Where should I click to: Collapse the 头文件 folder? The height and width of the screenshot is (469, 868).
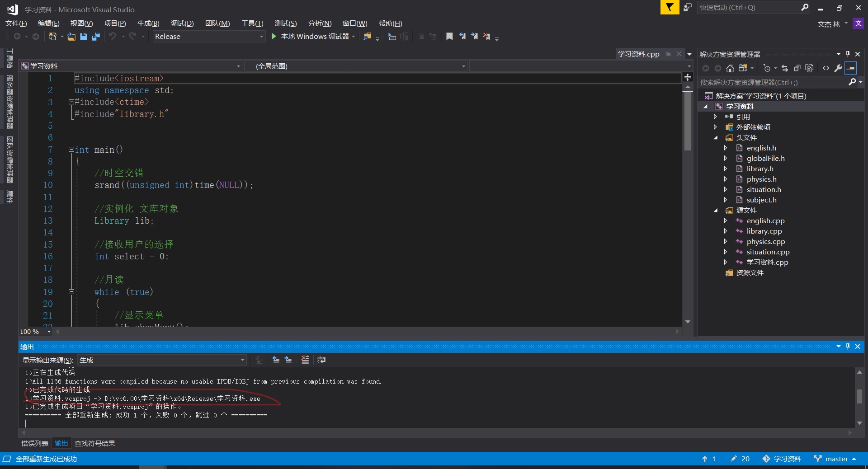[716, 137]
